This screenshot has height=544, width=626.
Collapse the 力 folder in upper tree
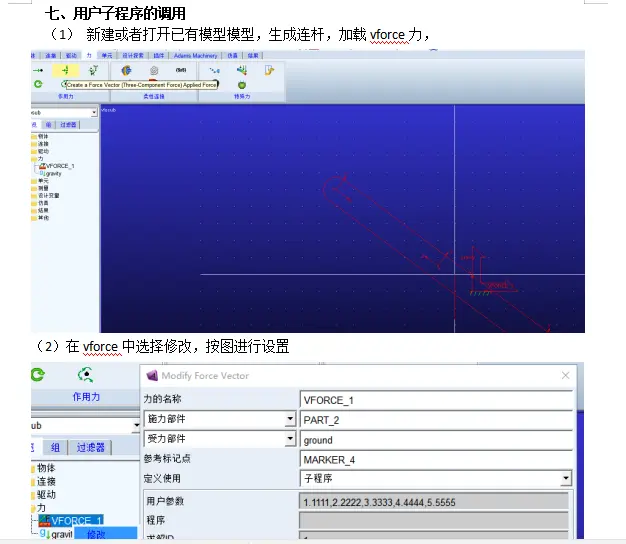coord(38,158)
